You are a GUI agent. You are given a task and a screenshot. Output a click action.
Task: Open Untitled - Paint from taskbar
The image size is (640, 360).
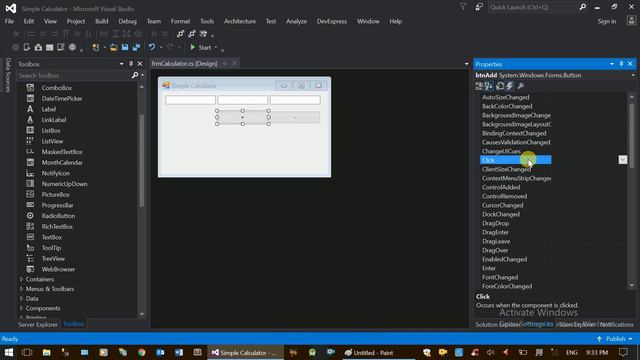tap(369, 353)
